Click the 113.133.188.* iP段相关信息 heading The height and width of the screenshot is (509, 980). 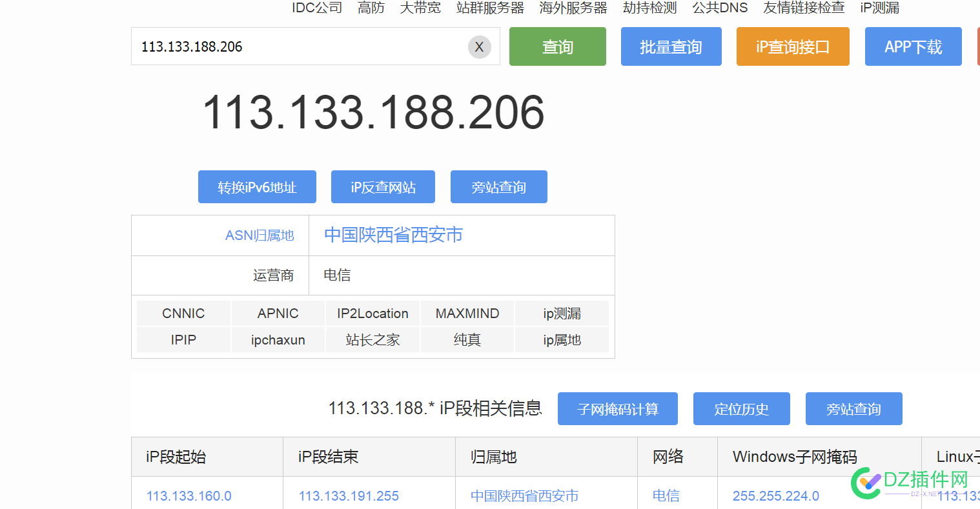click(x=435, y=408)
